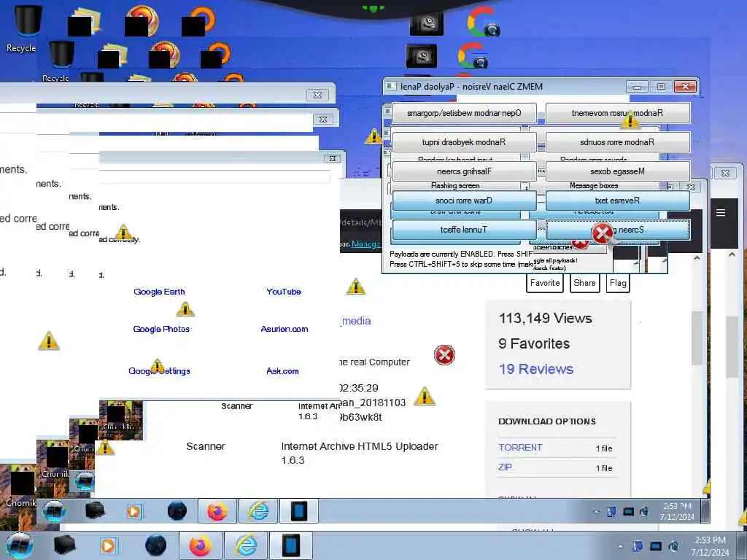The image size is (747, 560).
Task: Show hidden tray icons arrow on bottom taskbar
Action: click(x=620, y=546)
